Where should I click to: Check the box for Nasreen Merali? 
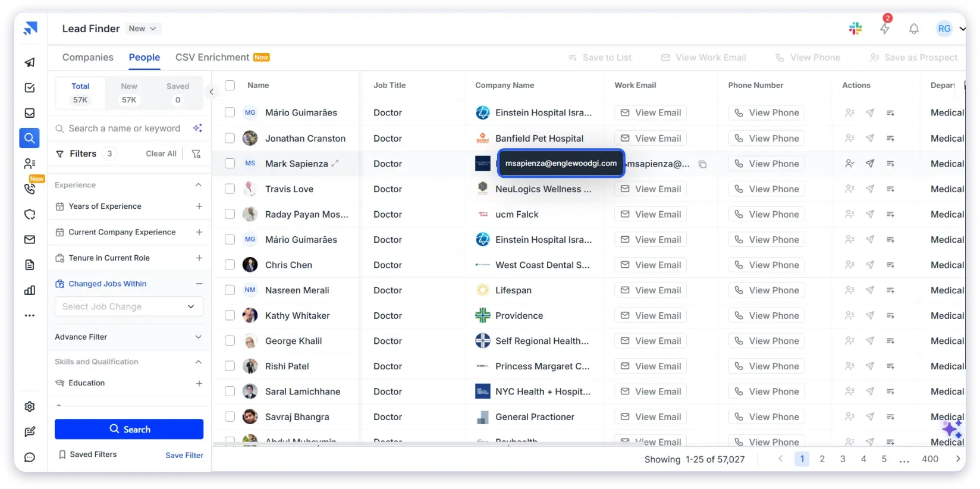tap(230, 290)
